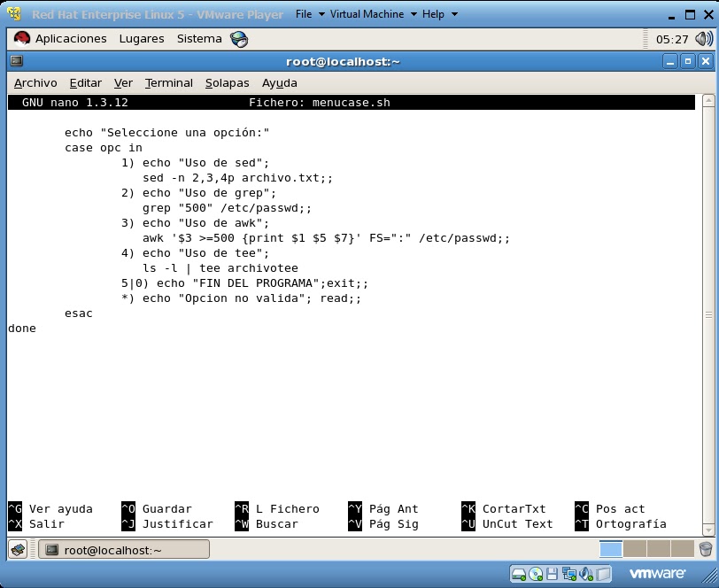Click the terminal scrollbar down arrow

coord(708,530)
